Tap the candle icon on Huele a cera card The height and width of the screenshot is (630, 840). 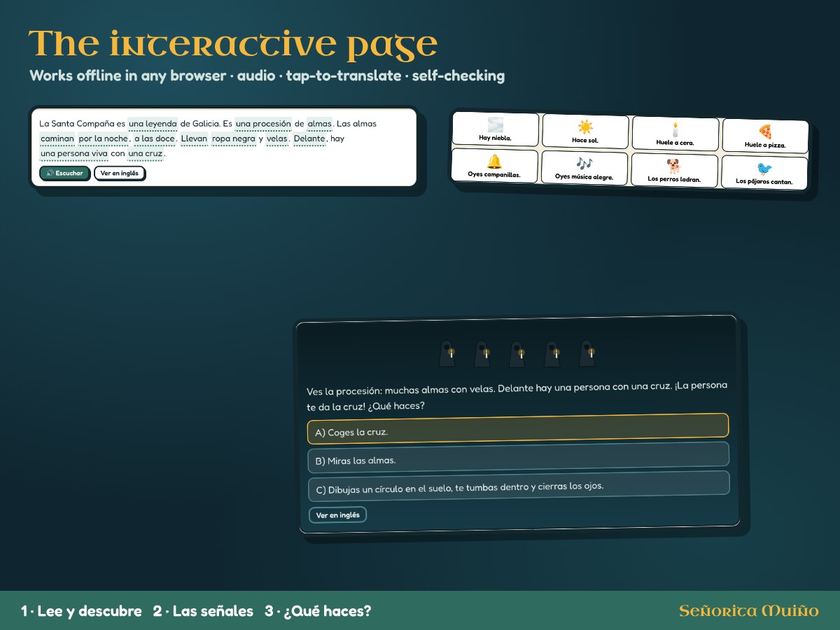pos(675,129)
